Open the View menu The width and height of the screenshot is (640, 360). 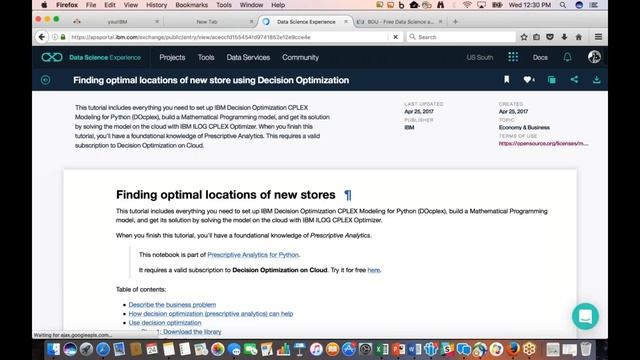pyautogui.click(x=131, y=5)
